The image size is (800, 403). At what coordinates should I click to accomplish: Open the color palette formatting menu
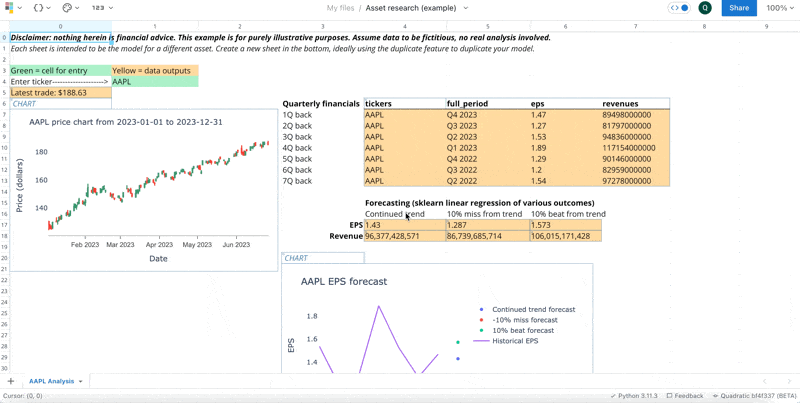(70, 8)
